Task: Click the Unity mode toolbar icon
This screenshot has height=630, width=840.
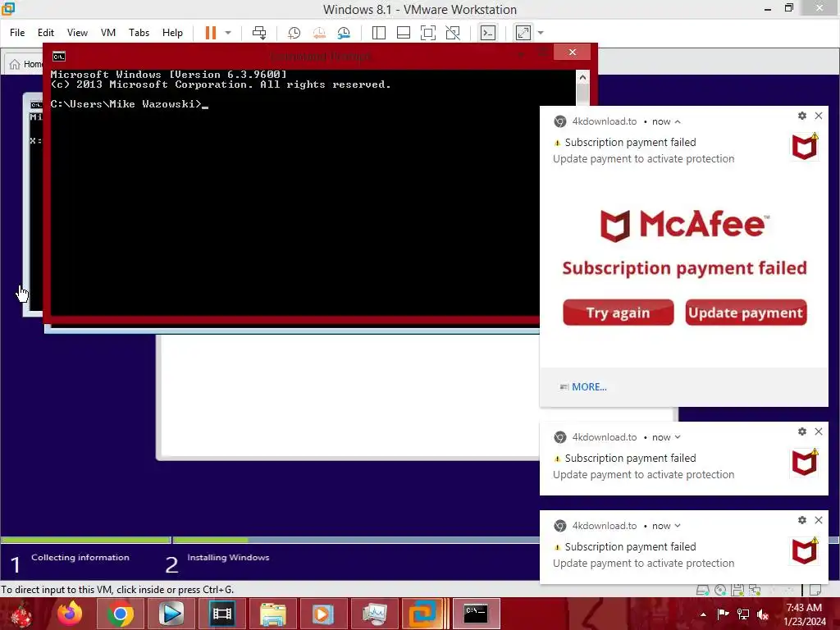Action: pos(453,33)
